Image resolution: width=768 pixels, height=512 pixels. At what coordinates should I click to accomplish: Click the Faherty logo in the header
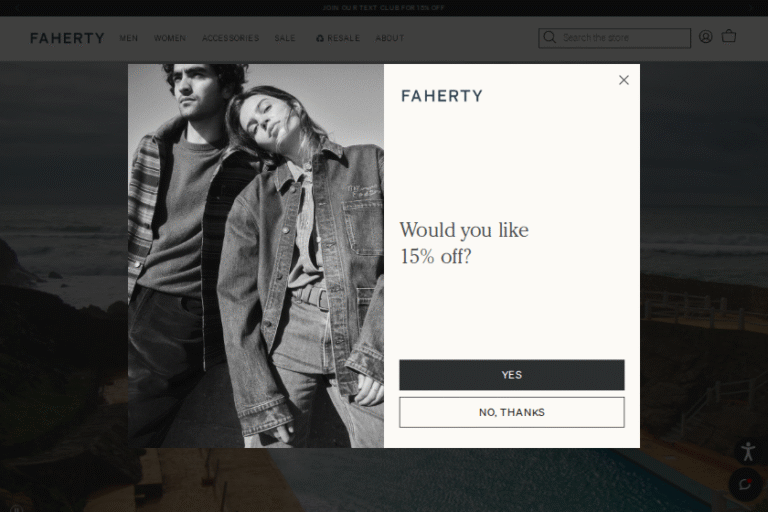click(67, 38)
